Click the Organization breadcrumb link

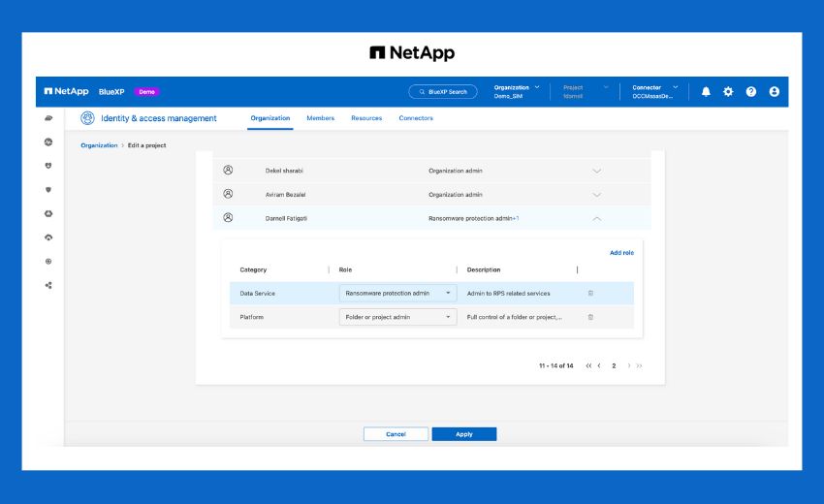click(x=99, y=145)
